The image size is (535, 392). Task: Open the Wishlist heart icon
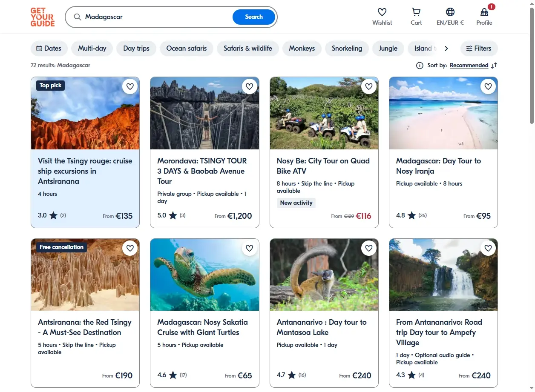[x=382, y=12]
